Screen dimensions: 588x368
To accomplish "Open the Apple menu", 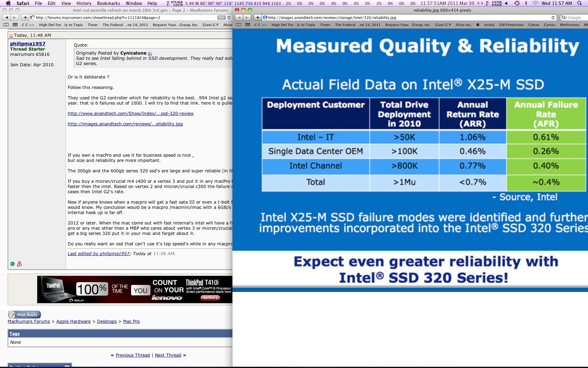I will [x=8, y=3].
